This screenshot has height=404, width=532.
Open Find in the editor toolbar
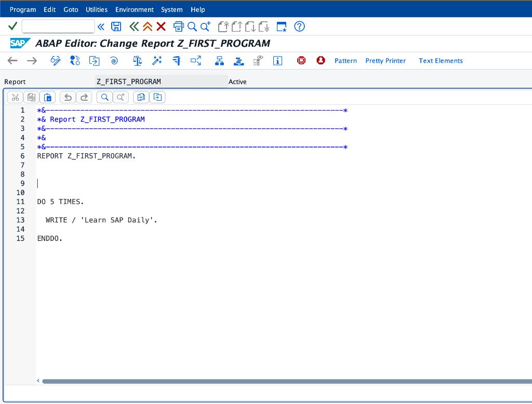[x=104, y=97]
